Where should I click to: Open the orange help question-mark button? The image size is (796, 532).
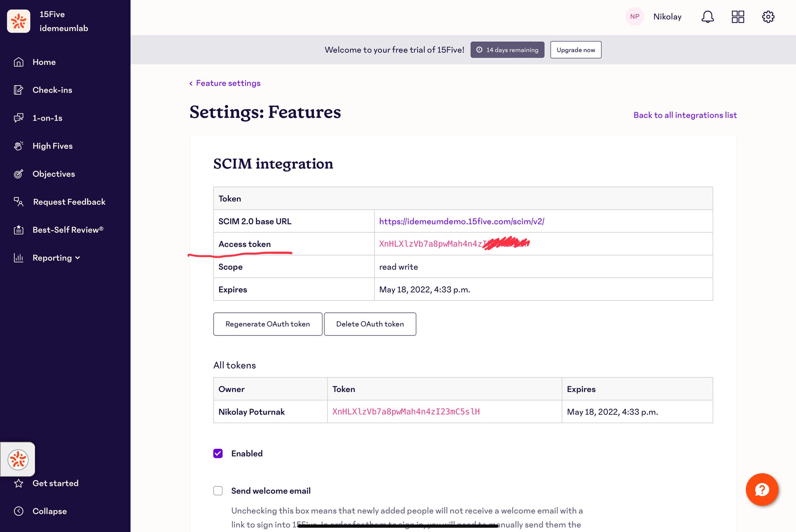(762, 489)
